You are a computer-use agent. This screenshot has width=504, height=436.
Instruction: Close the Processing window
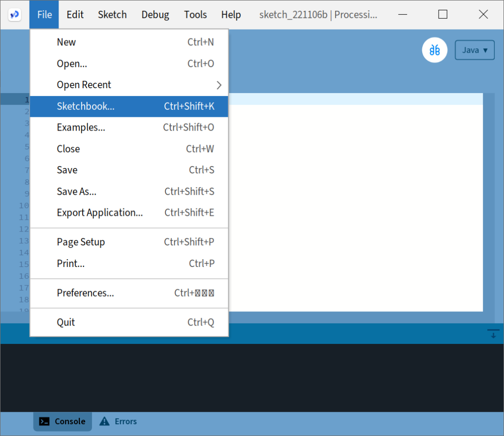click(x=483, y=14)
